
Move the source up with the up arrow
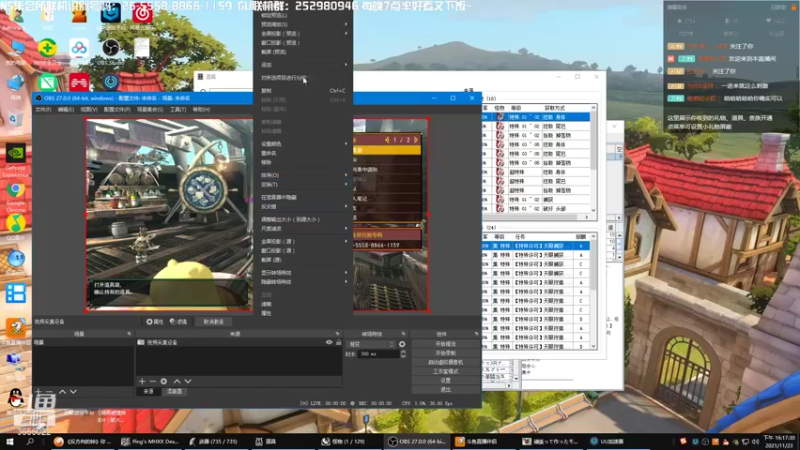tap(177, 381)
